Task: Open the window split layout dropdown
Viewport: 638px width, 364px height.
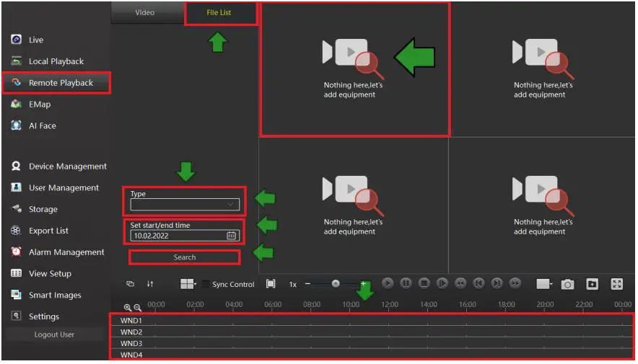Action: tap(188, 284)
